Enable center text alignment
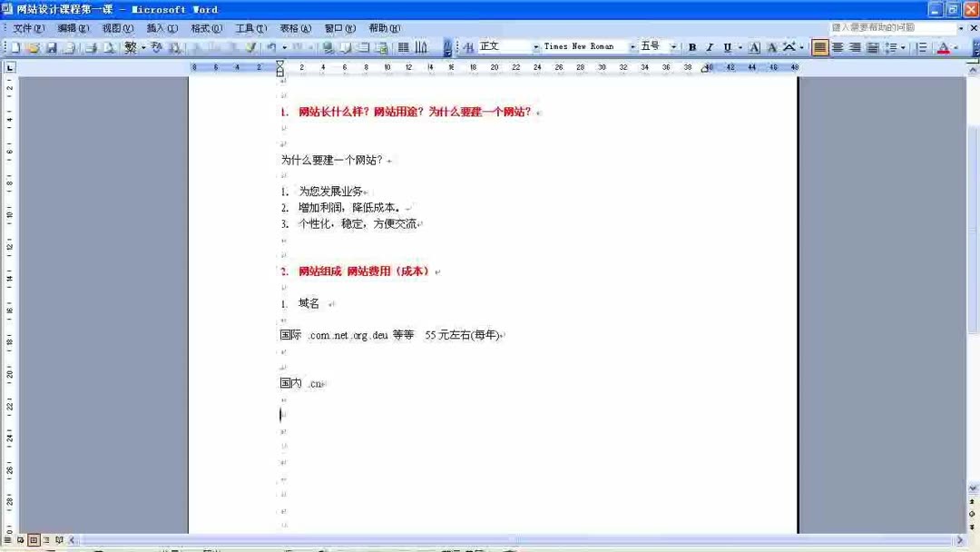Screen dimensions: 980x552 click(837, 46)
